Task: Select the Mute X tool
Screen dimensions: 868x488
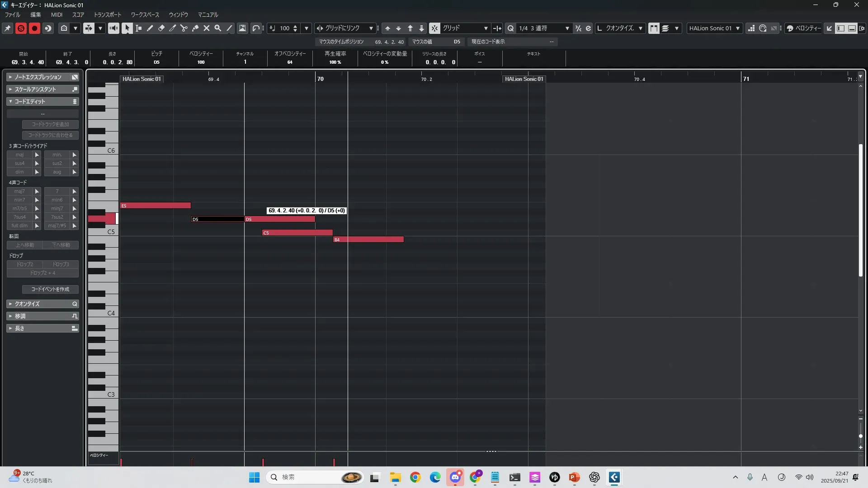Action: 207,28
